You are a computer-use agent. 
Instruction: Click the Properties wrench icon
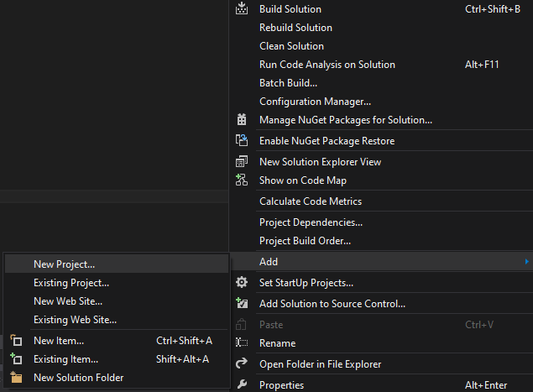tap(242, 384)
